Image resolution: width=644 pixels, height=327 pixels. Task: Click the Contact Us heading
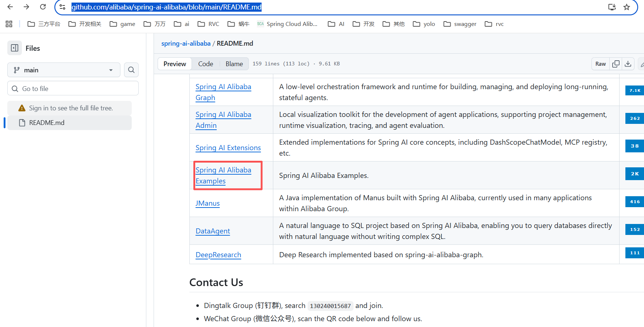point(216,282)
